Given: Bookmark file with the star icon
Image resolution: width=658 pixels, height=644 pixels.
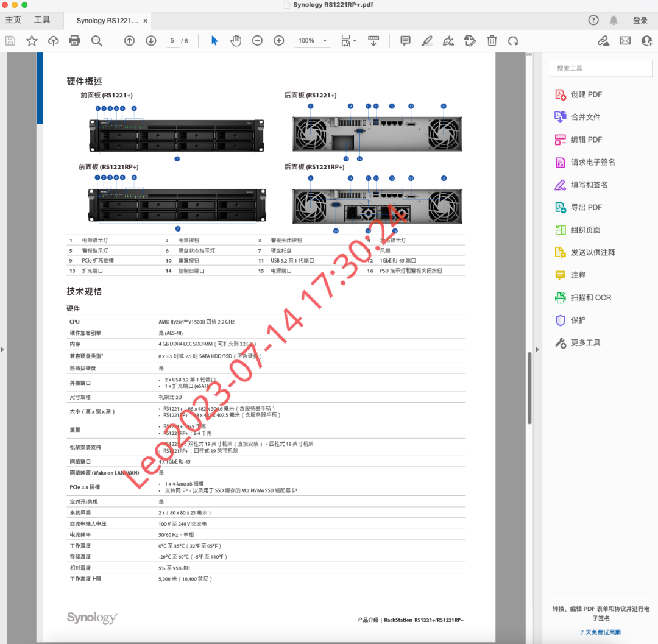Looking at the screenshot, I should pos(32,41).
